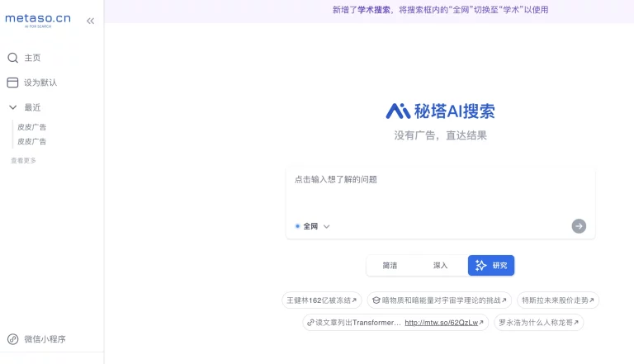This screenshot has width=634, height=364.
Task: Click 设为默认 set as default
Action: pos(32,83)
